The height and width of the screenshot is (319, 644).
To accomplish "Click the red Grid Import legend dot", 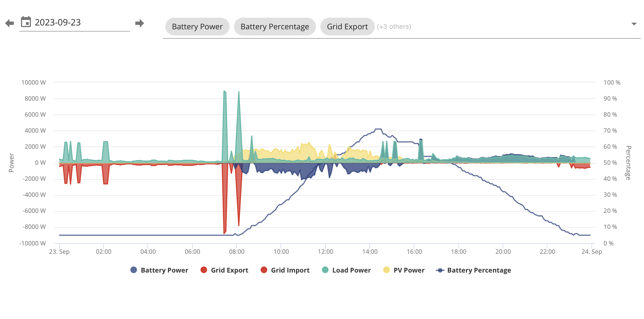I will point(264,270).
